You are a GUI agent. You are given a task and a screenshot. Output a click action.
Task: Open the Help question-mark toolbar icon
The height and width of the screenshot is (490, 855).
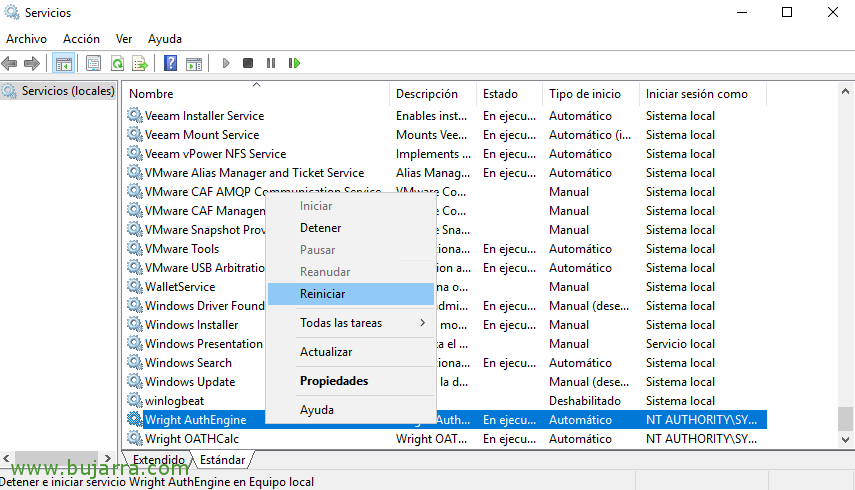(170, 63)
